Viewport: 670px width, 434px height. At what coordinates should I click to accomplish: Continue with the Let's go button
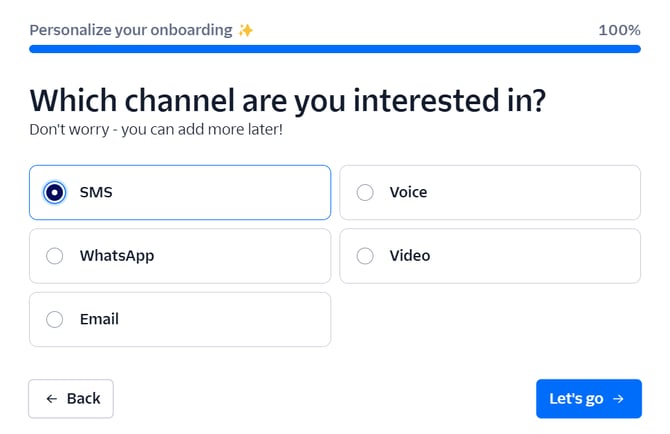[589, 399]
